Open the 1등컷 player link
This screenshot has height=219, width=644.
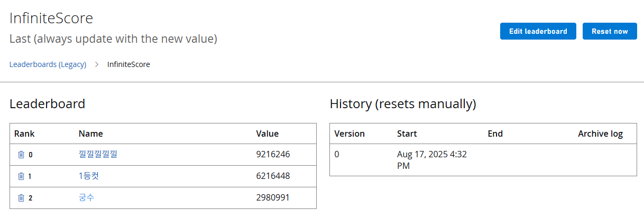tap(88, 176)
